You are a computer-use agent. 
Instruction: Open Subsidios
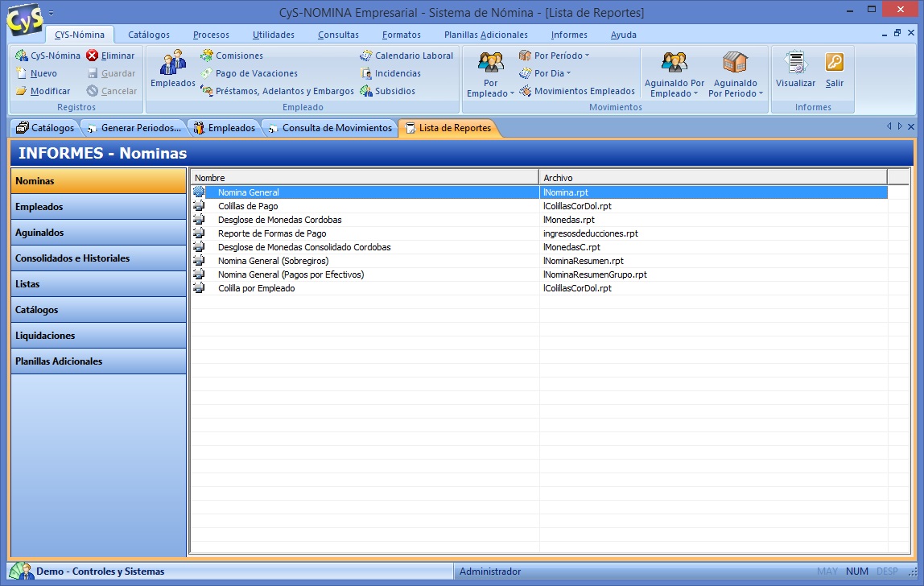coord(388,91)
